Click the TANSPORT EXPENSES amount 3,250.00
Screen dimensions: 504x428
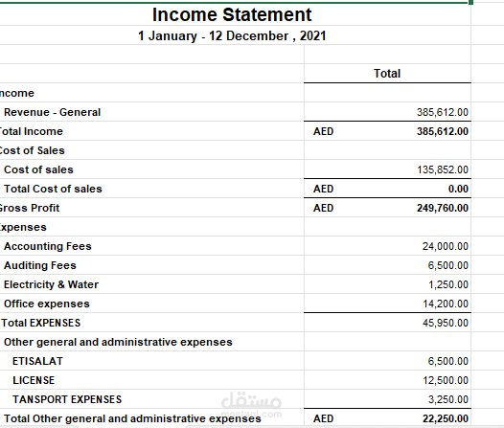pyautogui.click(x=448, y=399)
